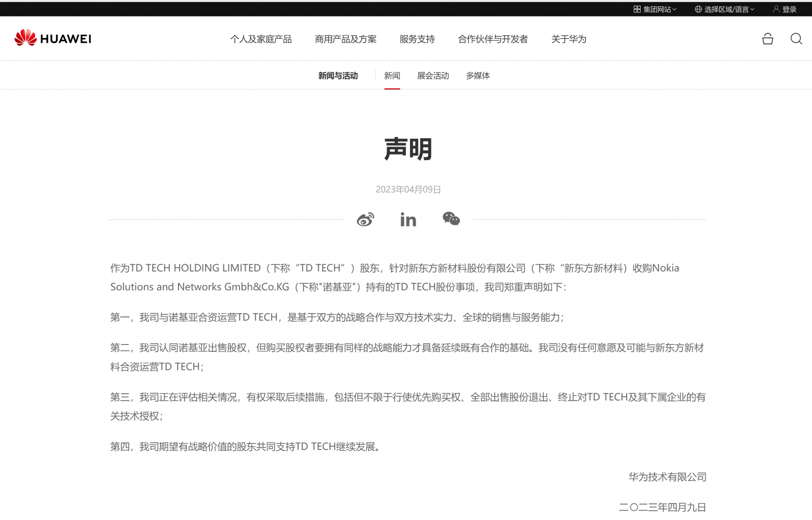Image resolution: width=812 pixels, height=520 pixels.
Task: Open 服务支持 menu
Action: tap(417, 39)
